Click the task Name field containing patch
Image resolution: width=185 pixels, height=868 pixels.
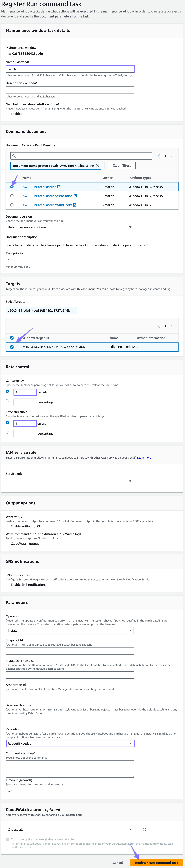pos(70,69)
